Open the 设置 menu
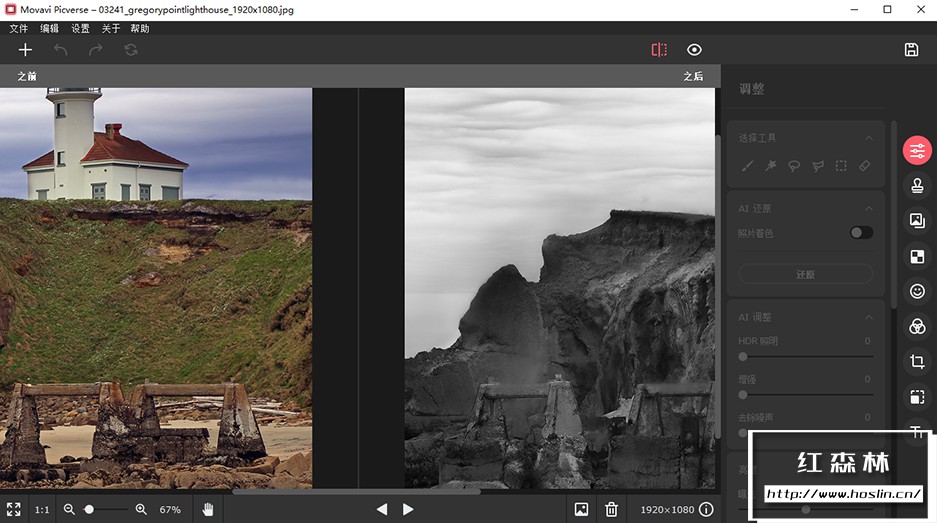The height and width of the screenshot is (523, 937). [80, 29]
